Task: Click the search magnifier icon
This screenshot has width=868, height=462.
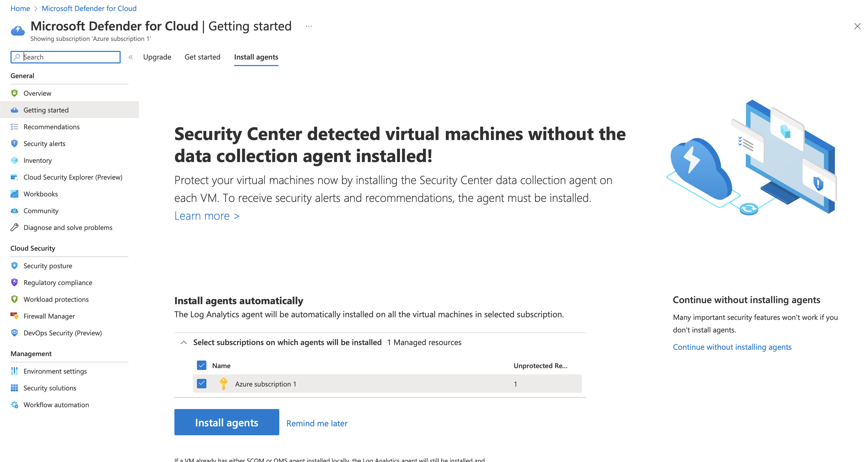Action: click(x=17, y=57)
